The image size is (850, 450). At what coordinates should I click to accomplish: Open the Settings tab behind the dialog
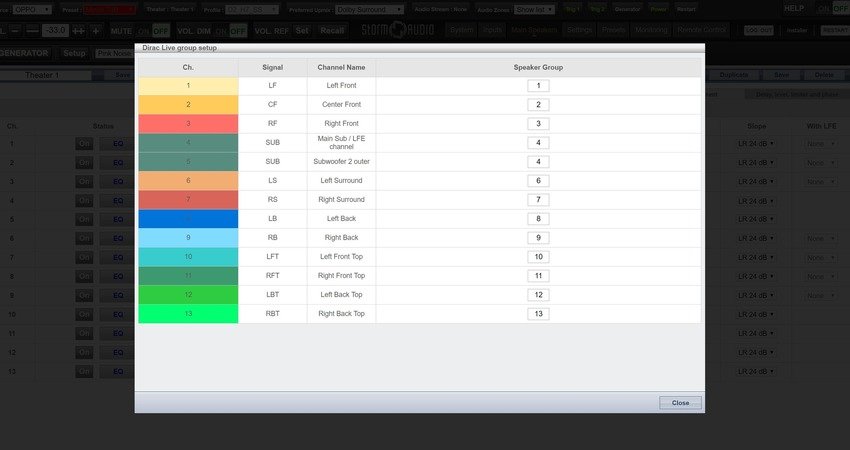click(579, 30)
